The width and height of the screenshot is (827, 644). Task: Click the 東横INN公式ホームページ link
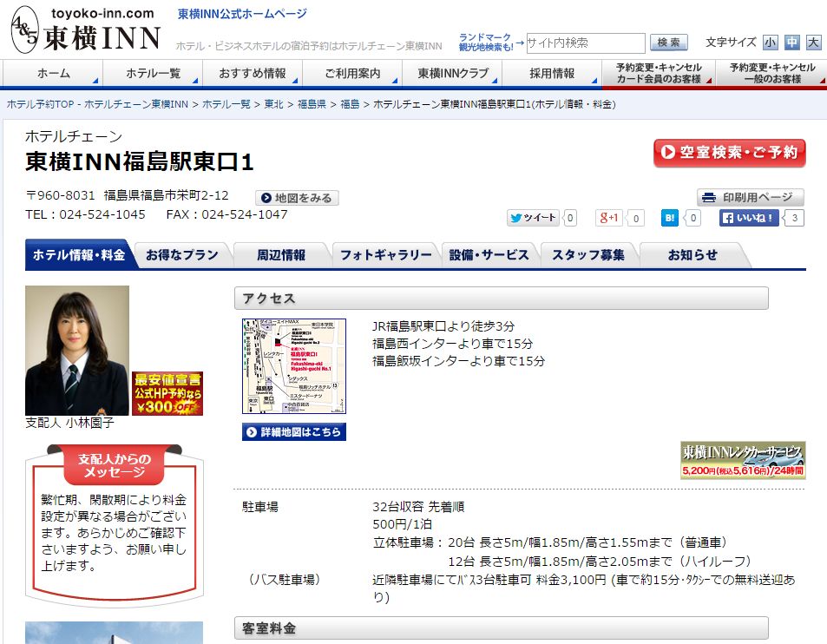click(242, 14)
